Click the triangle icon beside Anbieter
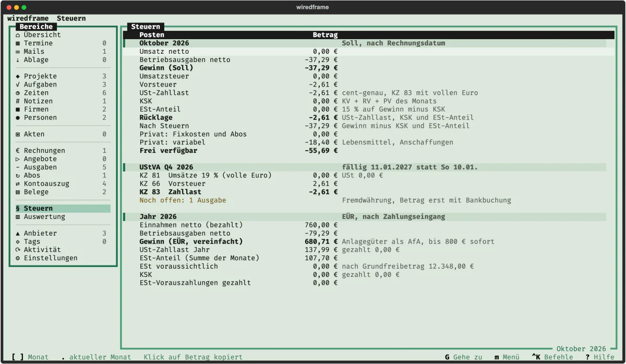 coord(18,233)
